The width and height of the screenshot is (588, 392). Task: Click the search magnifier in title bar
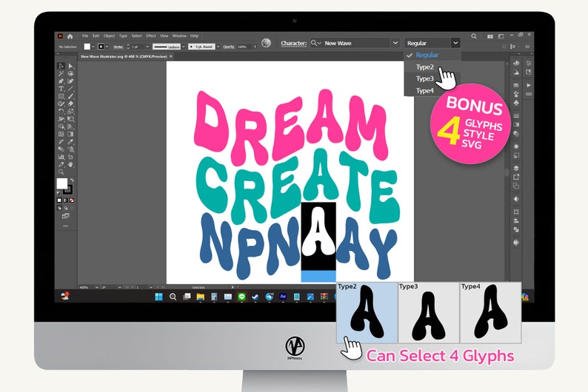[x=474, y=36]
